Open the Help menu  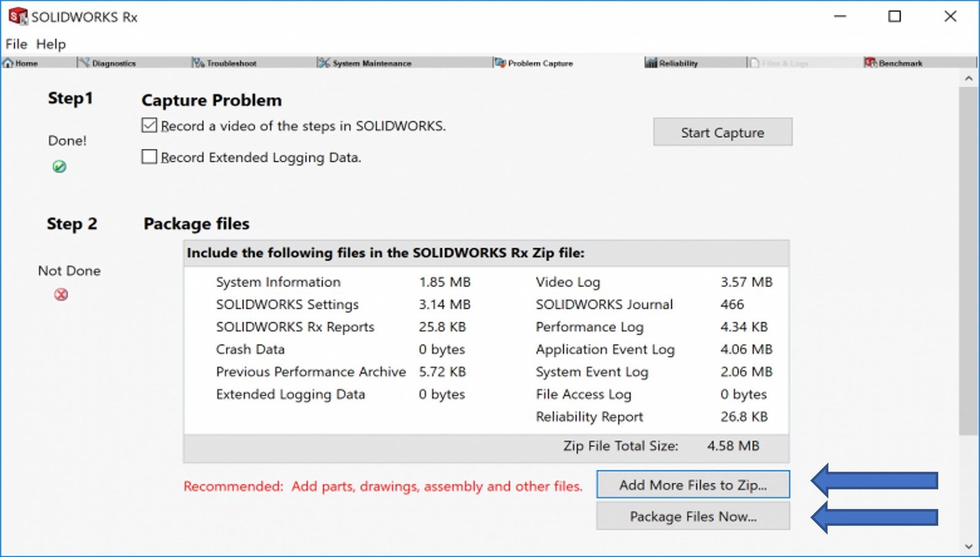[51, 44]
